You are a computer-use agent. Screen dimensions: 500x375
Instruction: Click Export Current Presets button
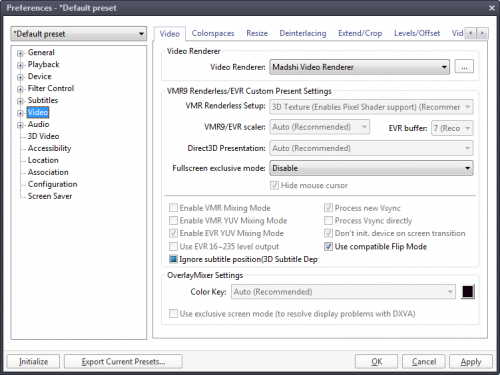[x=123, y=362]
